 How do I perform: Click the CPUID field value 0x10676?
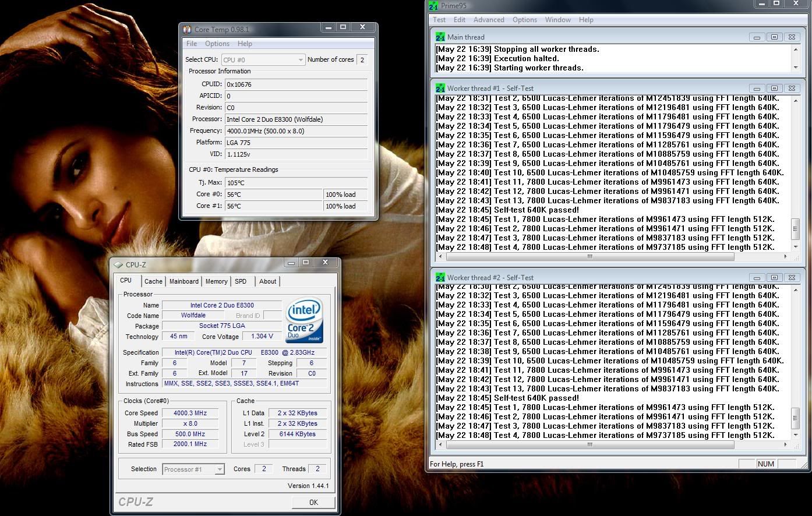(296, 84)
